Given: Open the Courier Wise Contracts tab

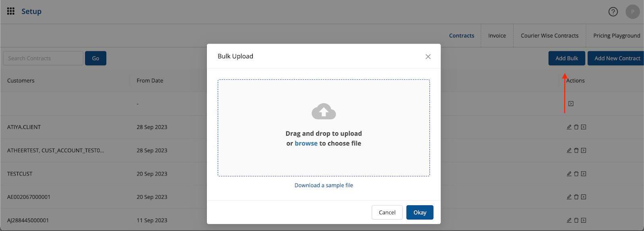Looking at the screenshot, I should pyautogui.click(x=549, y=36).
